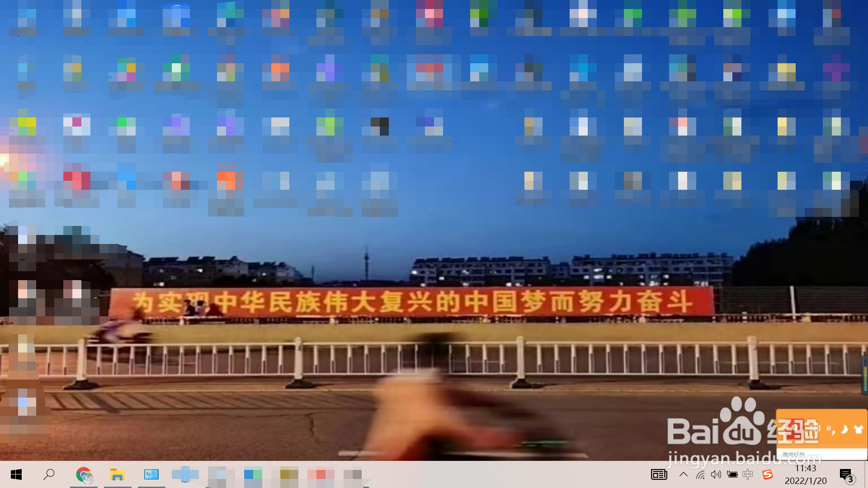Click the taskbar search magnifier

tap(49, 474)
